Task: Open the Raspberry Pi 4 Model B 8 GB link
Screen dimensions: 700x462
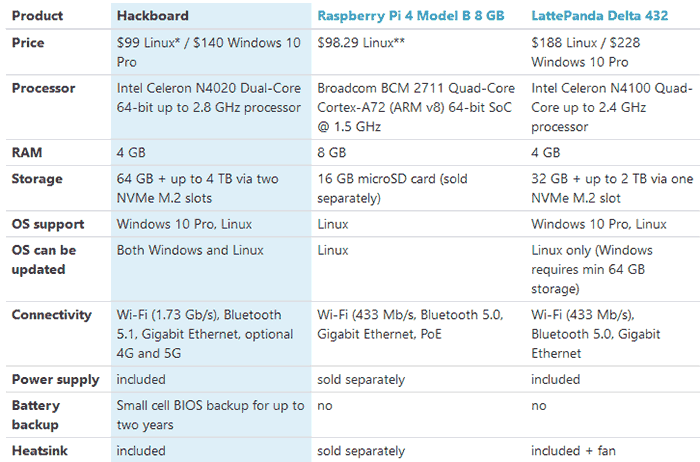Action: 410,16
